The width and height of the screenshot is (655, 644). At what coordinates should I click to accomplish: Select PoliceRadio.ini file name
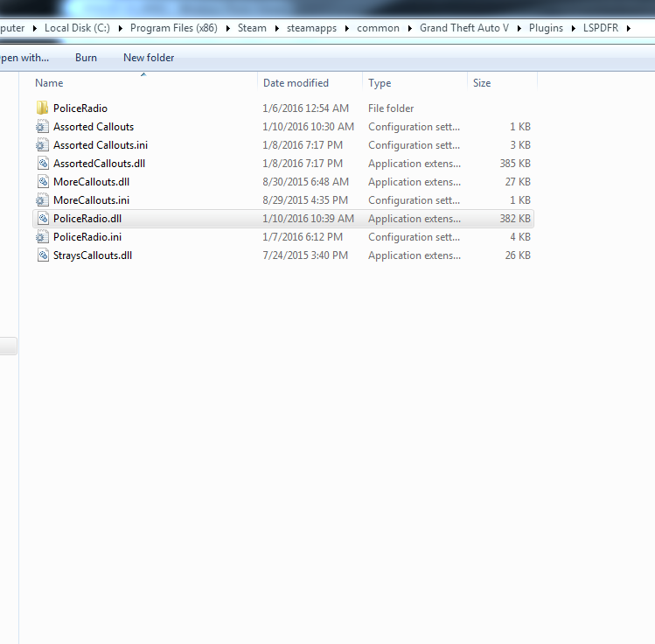coord(87,237)
